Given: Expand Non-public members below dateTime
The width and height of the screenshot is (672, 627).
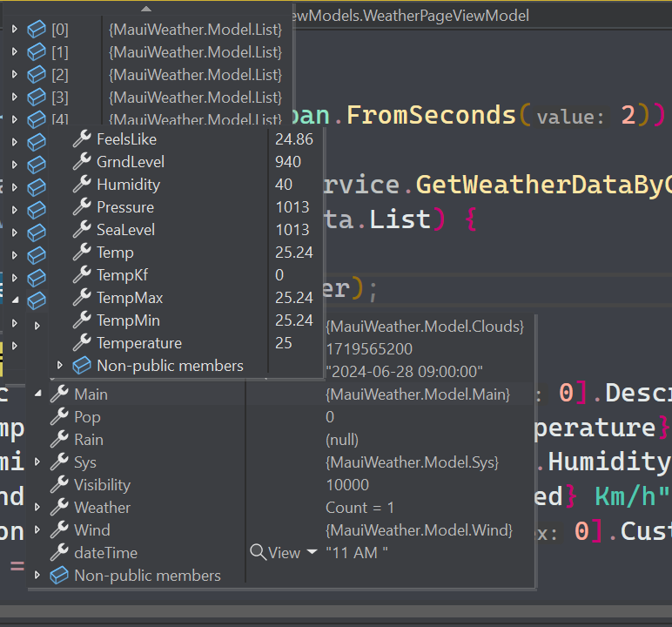Looking at the screenshot, I should 37,575.
